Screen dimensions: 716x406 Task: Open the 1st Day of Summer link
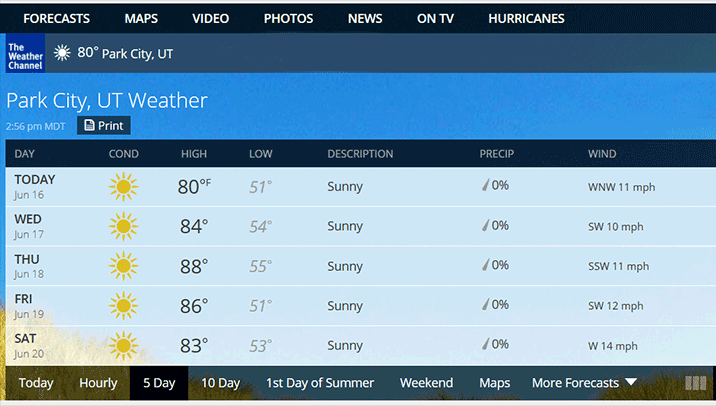pyautogui.click(x=320, y=383)
